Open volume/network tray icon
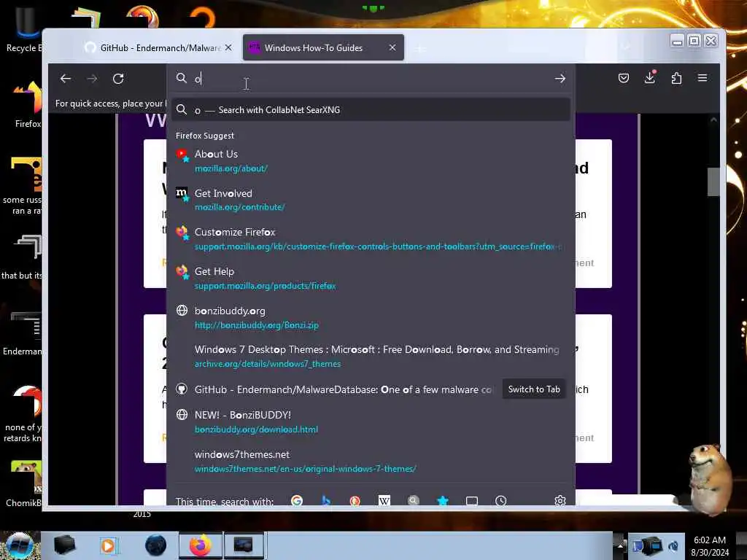747x560 pixels. (x=673, y=545)
